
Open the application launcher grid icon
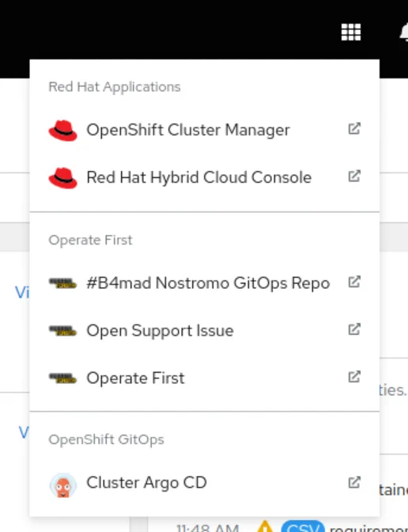click(351, 32)
